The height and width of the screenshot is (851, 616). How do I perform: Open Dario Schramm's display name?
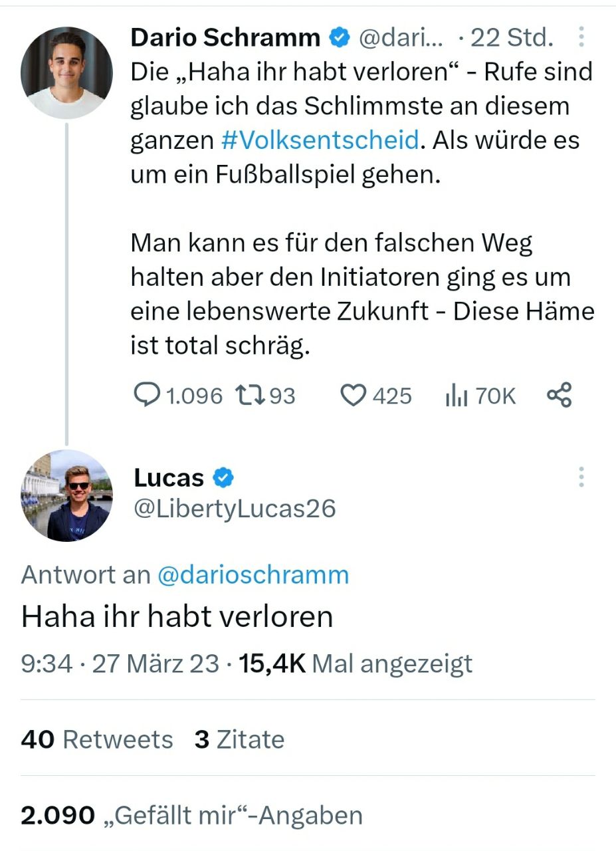pyautogui.click(x=225, y=38)
